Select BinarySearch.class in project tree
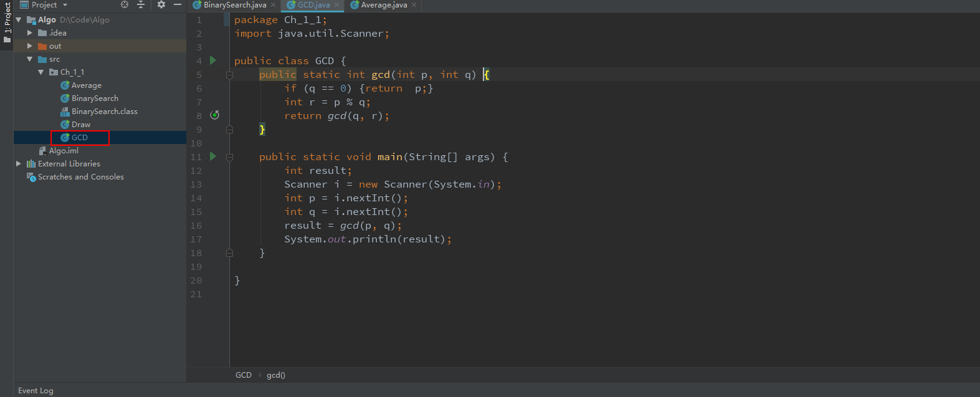This screenshot has height=397, width=980. pyautogui.click(x=104, y=112)
